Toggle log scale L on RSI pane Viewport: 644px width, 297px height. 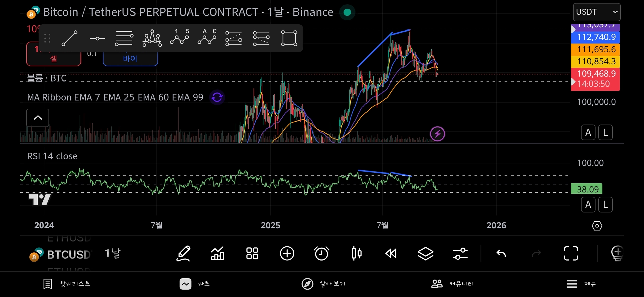[x=606, y=205]
